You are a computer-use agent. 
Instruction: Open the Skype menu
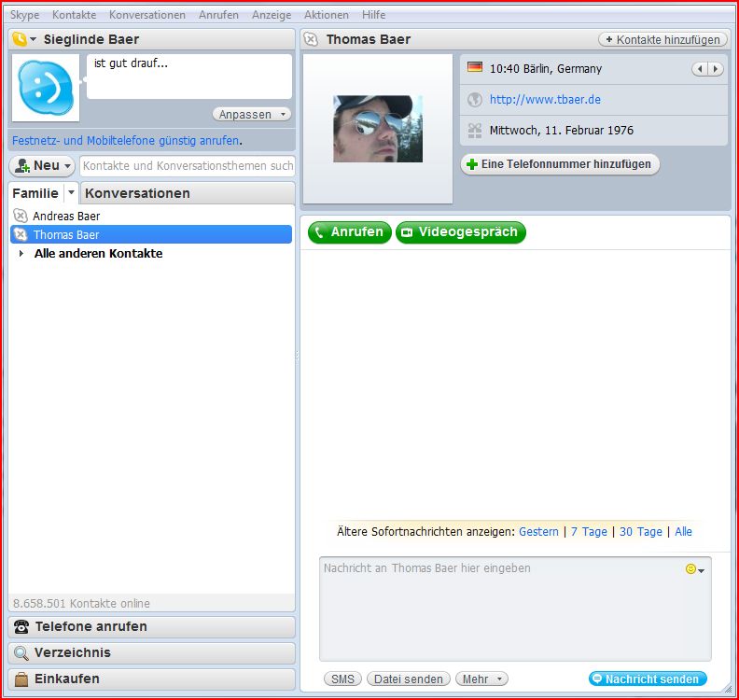tap(24, 15)
